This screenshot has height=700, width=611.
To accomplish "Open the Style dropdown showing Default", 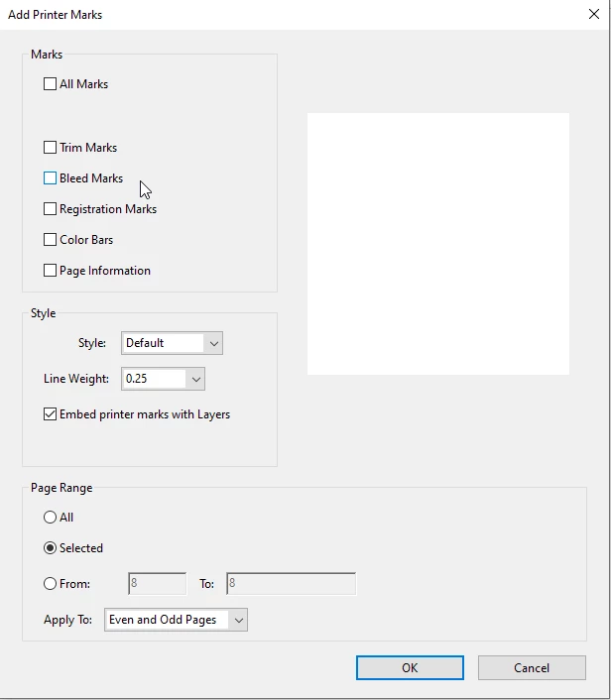I will click(x=172, y=343).
